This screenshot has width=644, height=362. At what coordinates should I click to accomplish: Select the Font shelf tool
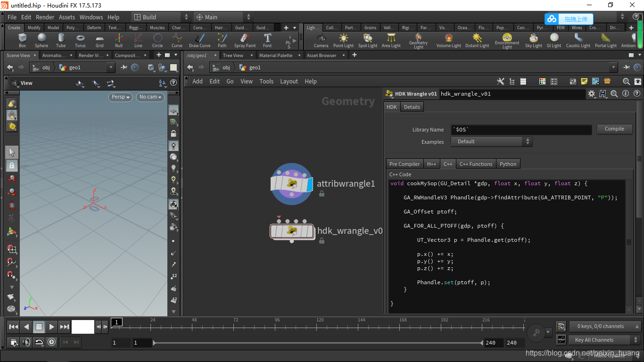click(267, 40)
